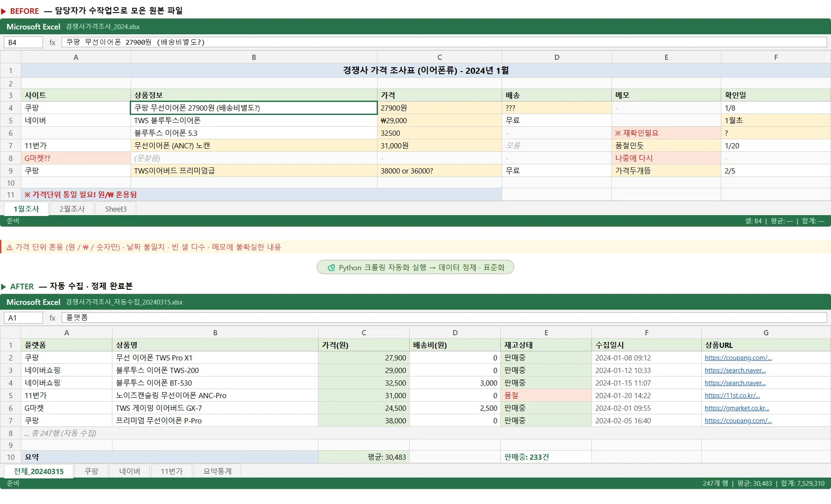Select the product cell 무선 이어폰 TWS Pro X1
831x504 pixels.
[215, 358]
